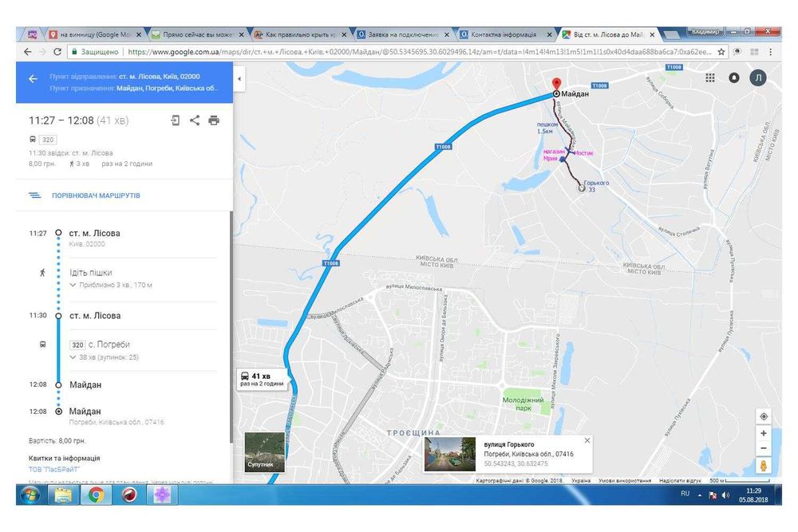
Task: Open ТОВ "ПасБРайт" ticket link
Action: tap(54, 469)
